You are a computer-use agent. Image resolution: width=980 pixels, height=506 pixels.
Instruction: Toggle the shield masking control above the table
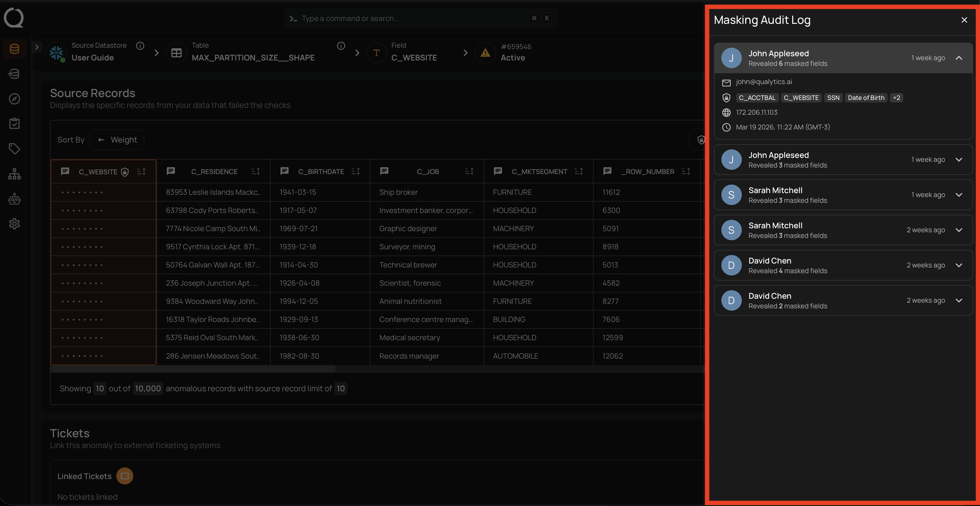(701, 139)
